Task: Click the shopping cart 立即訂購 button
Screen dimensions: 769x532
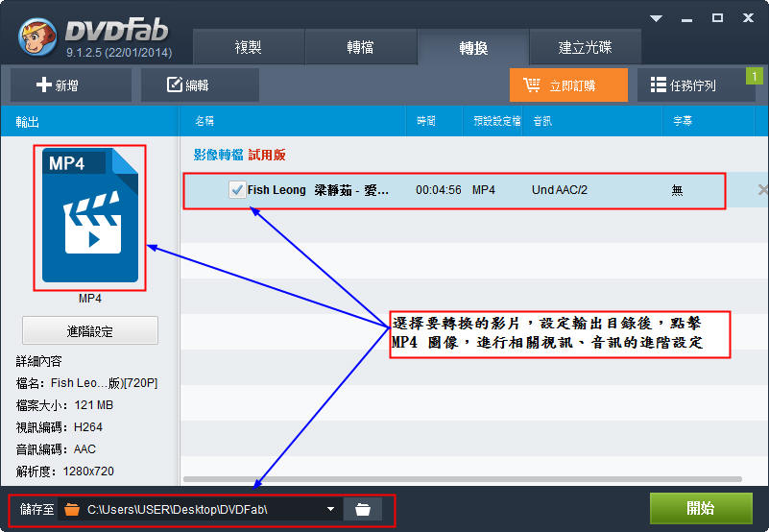Action: (x=568, y=85)
